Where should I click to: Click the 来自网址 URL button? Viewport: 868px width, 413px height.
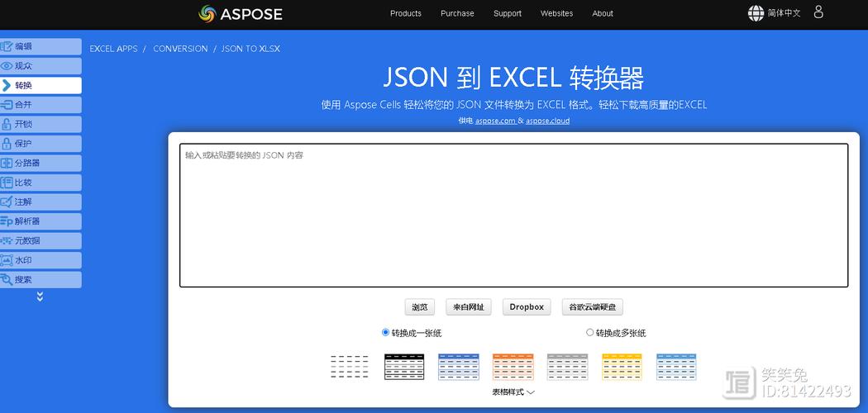click(x=469, y=306)
